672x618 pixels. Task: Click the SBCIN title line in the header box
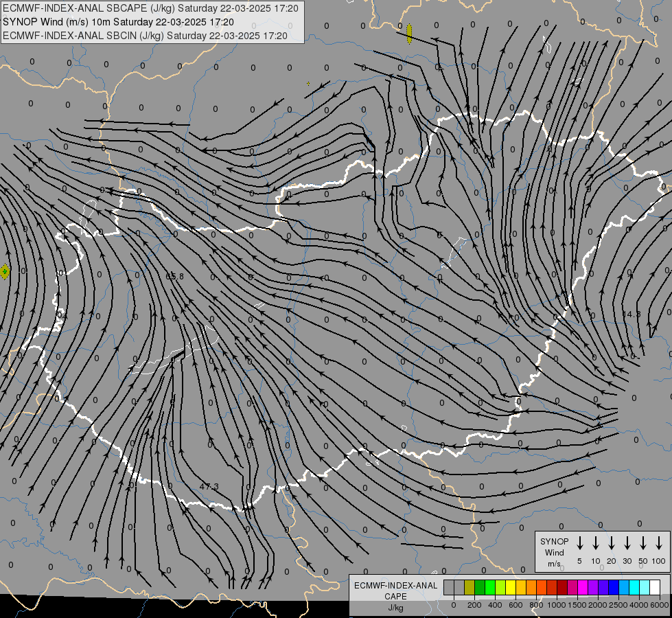click(145, 36)
